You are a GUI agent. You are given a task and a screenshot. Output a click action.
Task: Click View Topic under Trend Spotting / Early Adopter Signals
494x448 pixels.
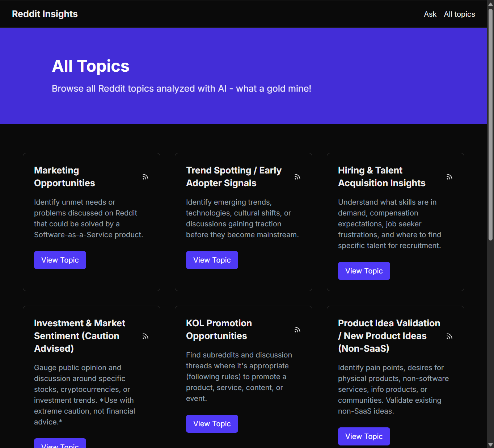click(x=212, y=260)
